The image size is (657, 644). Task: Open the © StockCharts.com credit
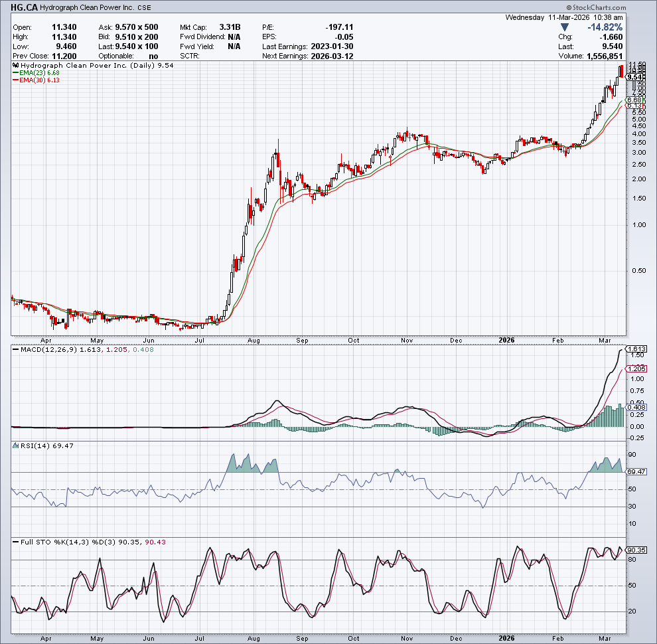596,7
